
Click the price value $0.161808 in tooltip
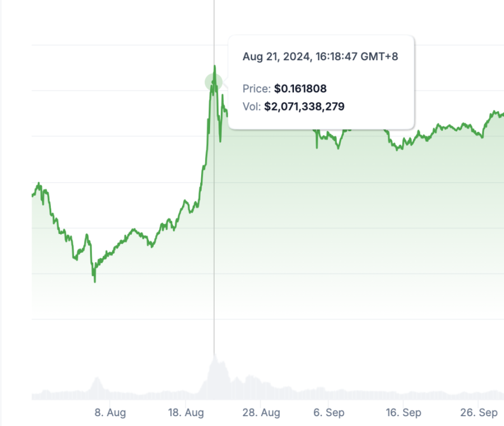[300, 89]
